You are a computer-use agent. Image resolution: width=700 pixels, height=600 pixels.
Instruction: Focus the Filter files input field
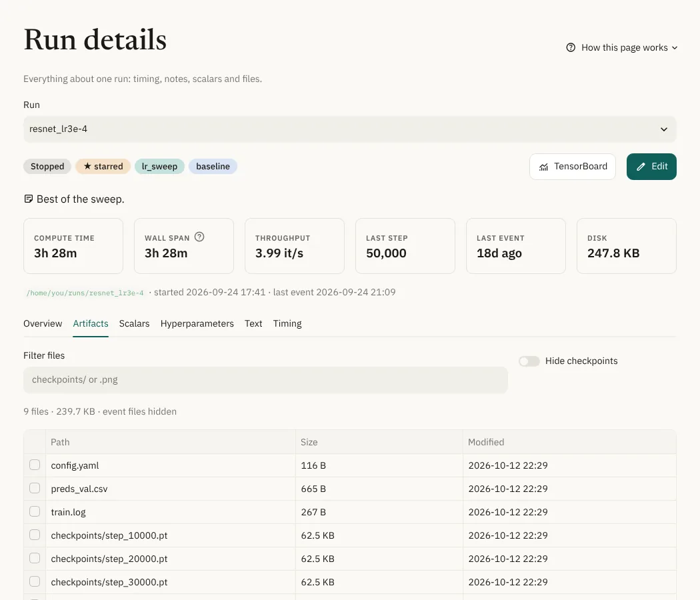[x=265, y=380]
